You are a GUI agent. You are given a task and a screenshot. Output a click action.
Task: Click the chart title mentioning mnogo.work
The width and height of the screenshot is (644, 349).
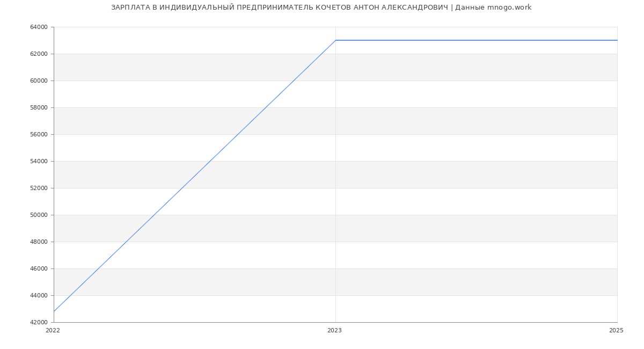(x=321, y=8)
